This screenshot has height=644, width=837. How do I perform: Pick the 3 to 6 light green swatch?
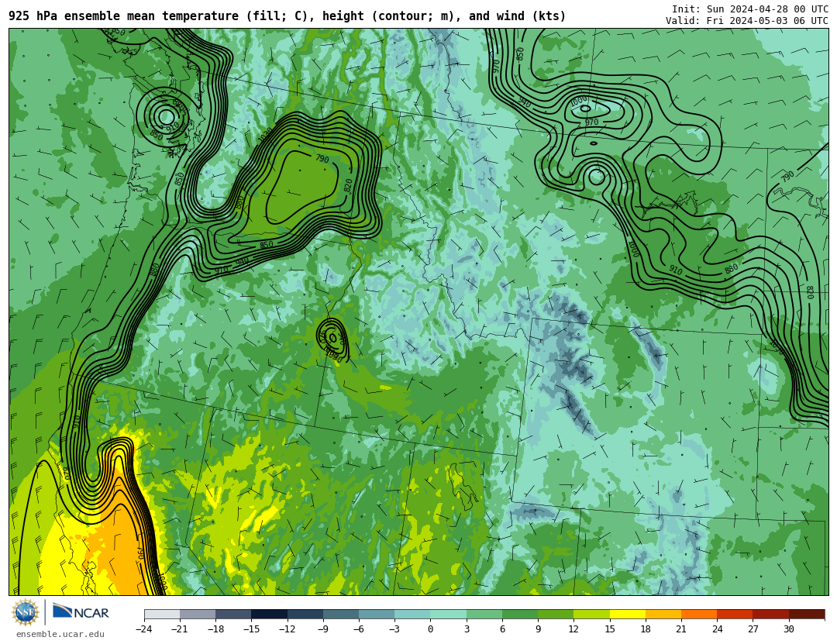pyautogui.click(x=484, y=614)
